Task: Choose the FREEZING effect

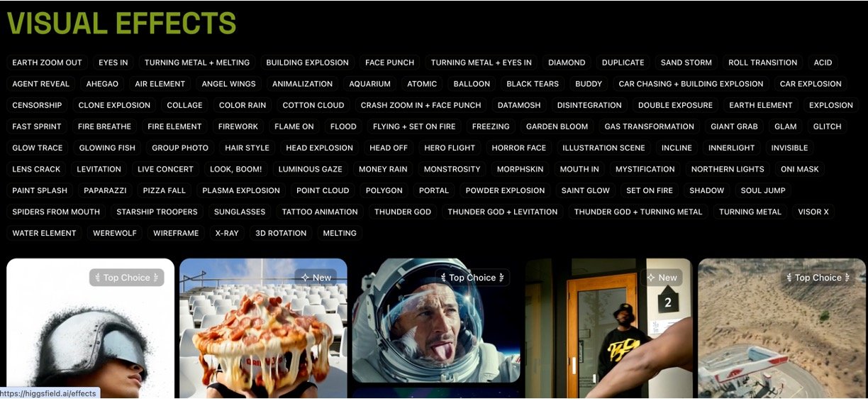Action: [x=491, y=126]
